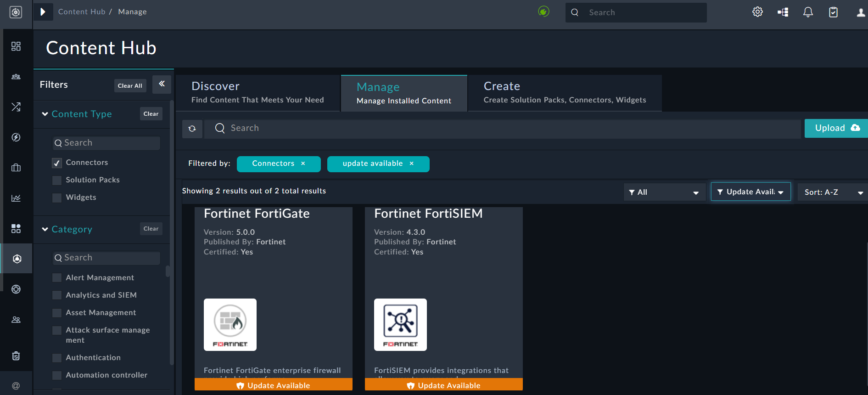The image size is (868, 395).
Task: Remove the update available filter tag
Action: 412,164
